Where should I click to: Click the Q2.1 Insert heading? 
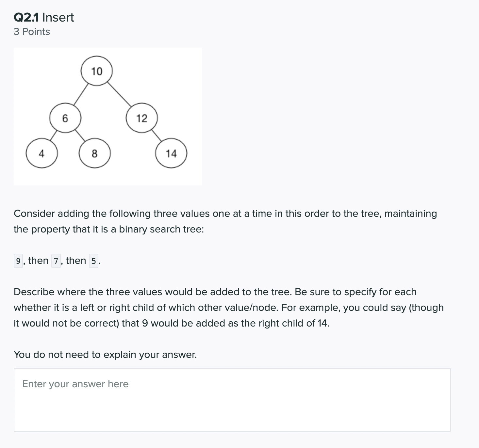click(x=43, y=18)
